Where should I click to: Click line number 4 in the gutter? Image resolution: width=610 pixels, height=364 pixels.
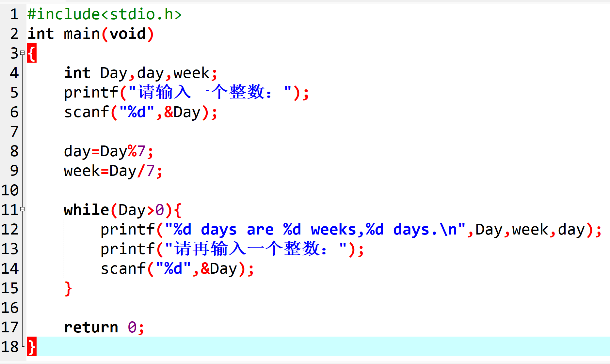point(14,73)
